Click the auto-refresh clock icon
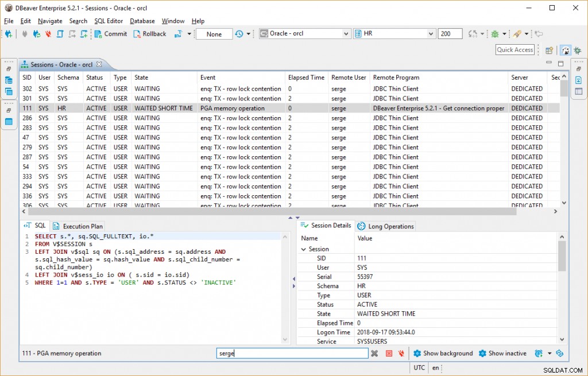 (x=539, y=353)
